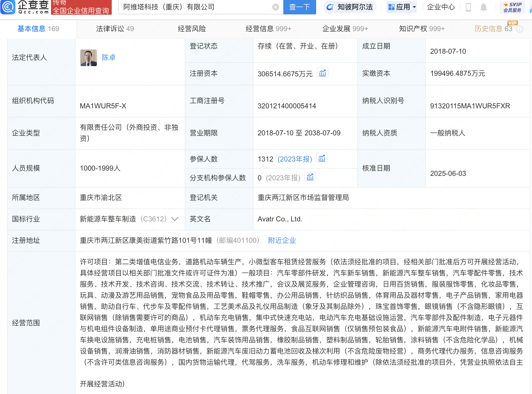Click 陈卓's profile photo thumbnail

pyautogui.click(x=88, y=58)
